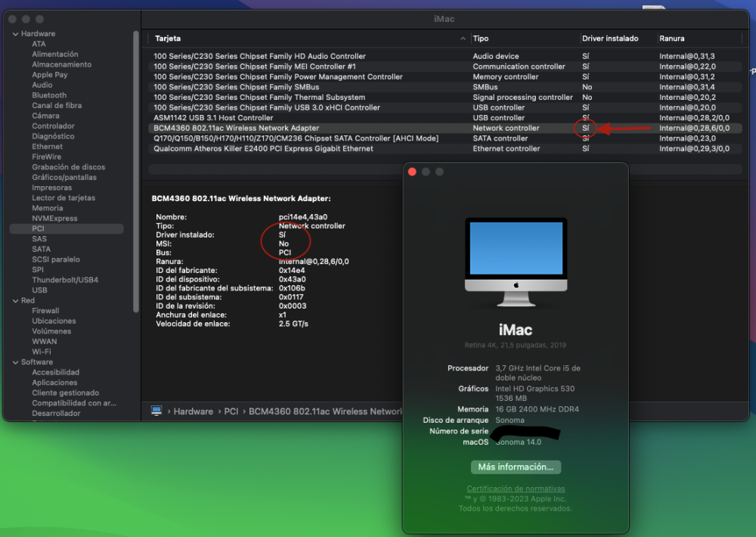Select WWAN under Red
Image resolution: width=756 pixels, height=537 pixels.
tap(45, 342)
